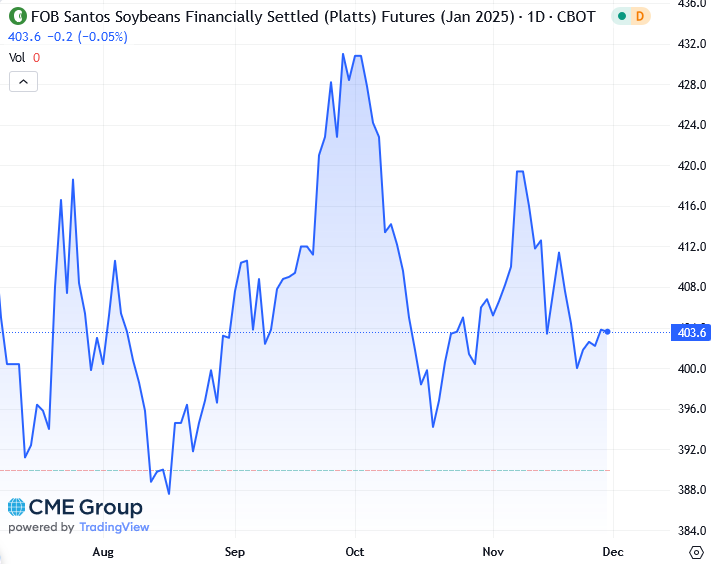Image resolution: width=719 pixels, height=564 pixels.
Task: Click the green soybean symbol logo icon
Action: tap(16, 17)
